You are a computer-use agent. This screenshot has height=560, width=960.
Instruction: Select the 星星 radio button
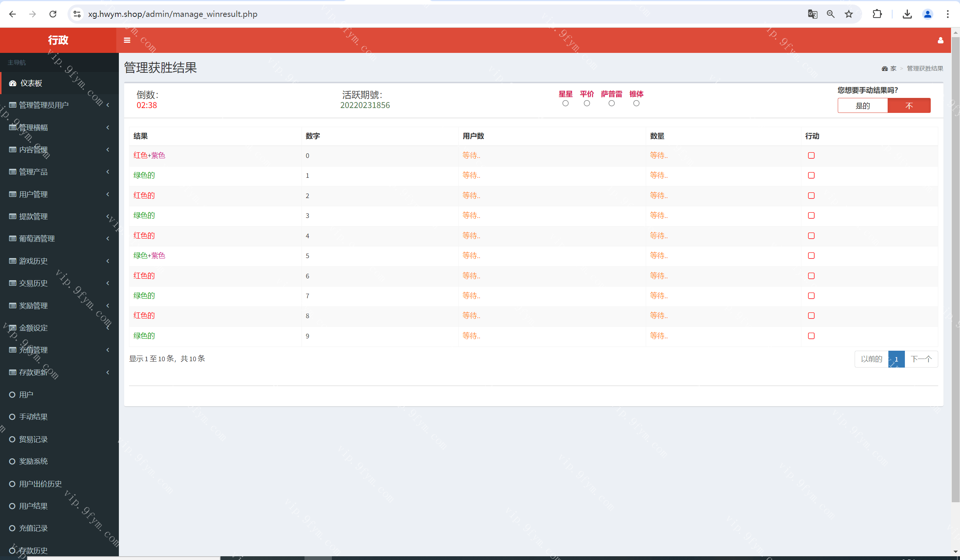[565, 103]
